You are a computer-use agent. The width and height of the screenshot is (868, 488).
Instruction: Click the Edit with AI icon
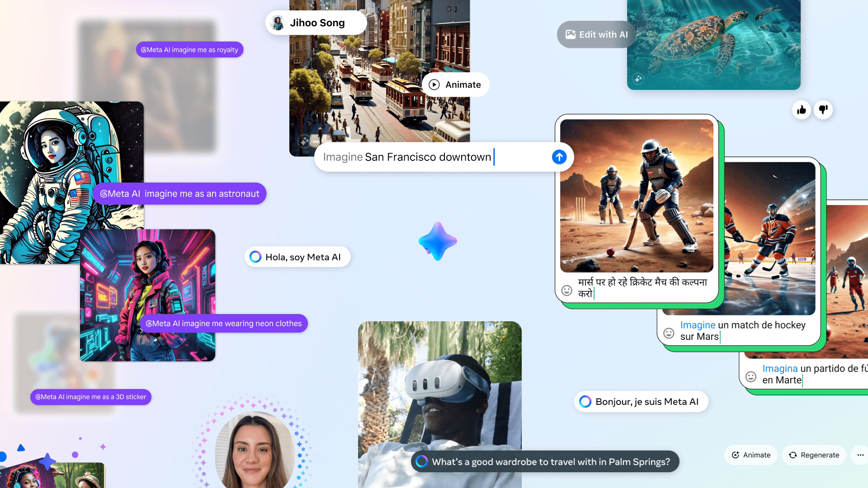pos(570,34)
